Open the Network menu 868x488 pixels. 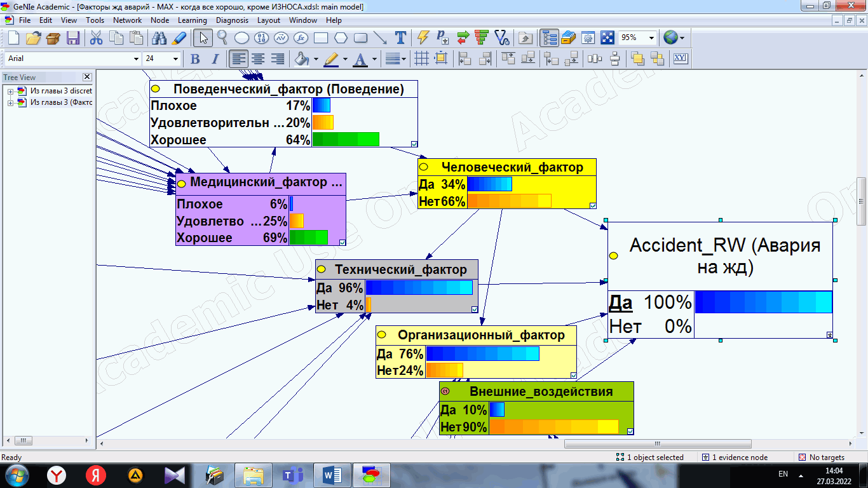pos(127,20)
